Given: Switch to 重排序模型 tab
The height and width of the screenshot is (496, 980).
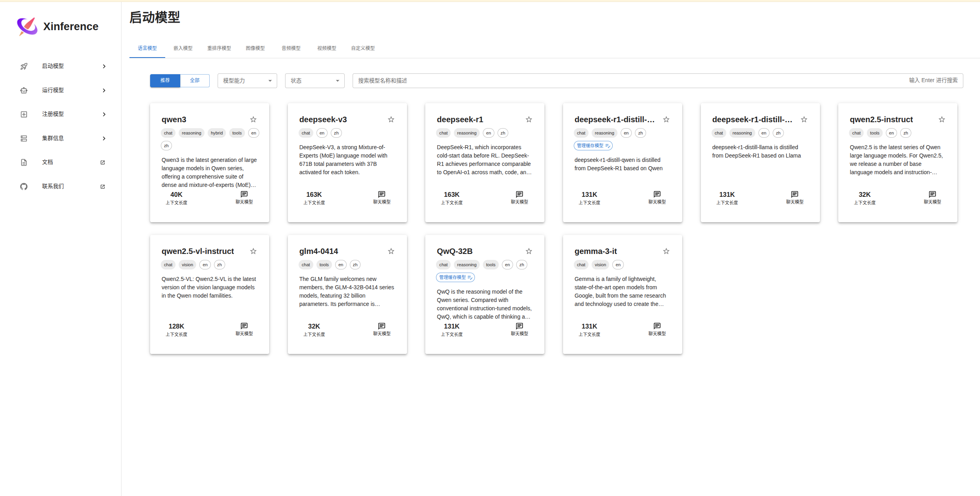Looking at the screenshot, I should click(219, 48).
